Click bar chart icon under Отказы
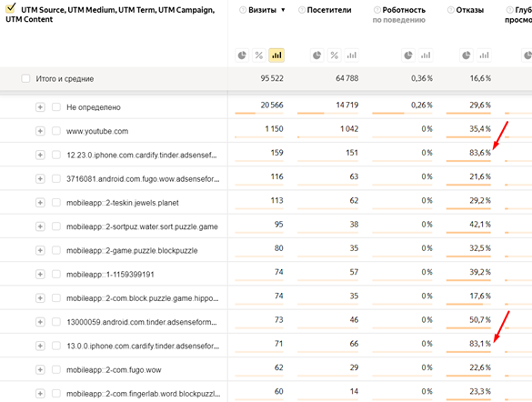The width and height of the screenshot is (532, 402). click(x=484, y=55)
